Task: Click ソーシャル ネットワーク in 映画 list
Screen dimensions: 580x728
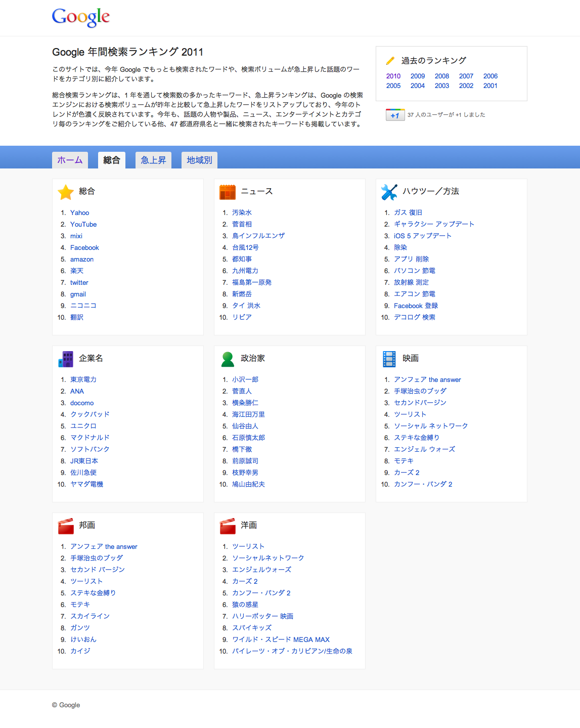Action: pos(431,426)
